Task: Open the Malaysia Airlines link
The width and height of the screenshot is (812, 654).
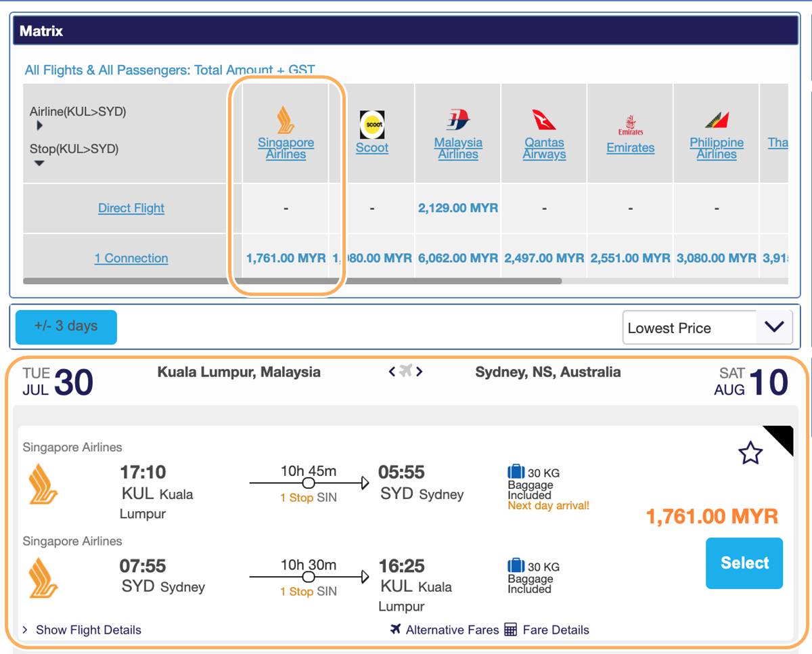Action: 458,148
